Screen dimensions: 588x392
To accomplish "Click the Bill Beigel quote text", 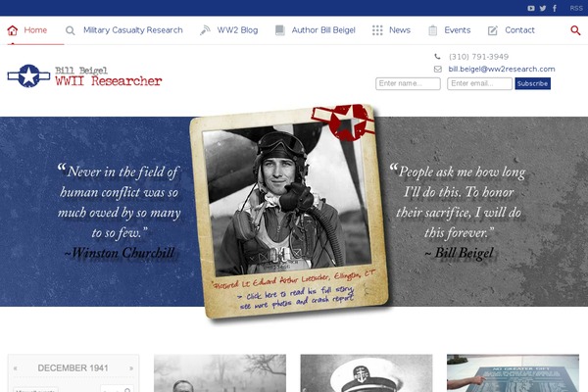I will tap(459, 212).
